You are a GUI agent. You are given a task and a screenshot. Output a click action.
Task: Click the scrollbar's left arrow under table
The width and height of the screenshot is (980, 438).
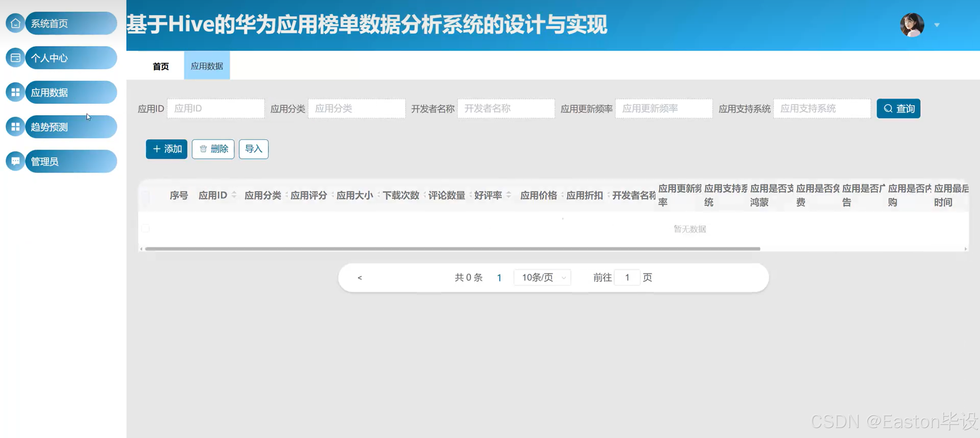coord(141,249)
